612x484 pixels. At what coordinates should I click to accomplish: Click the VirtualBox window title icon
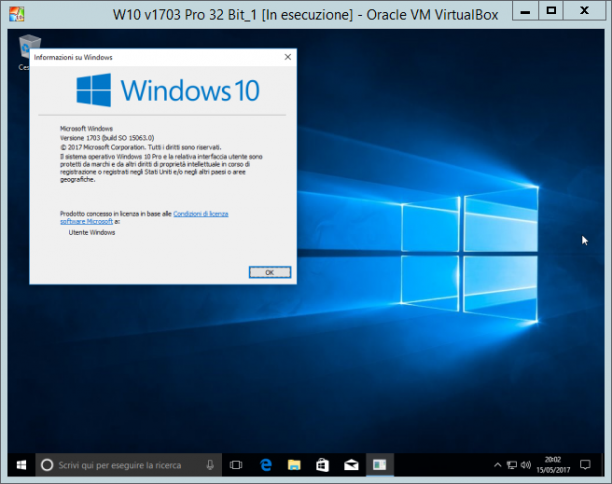pyautogui.click(x=17, y=14)
